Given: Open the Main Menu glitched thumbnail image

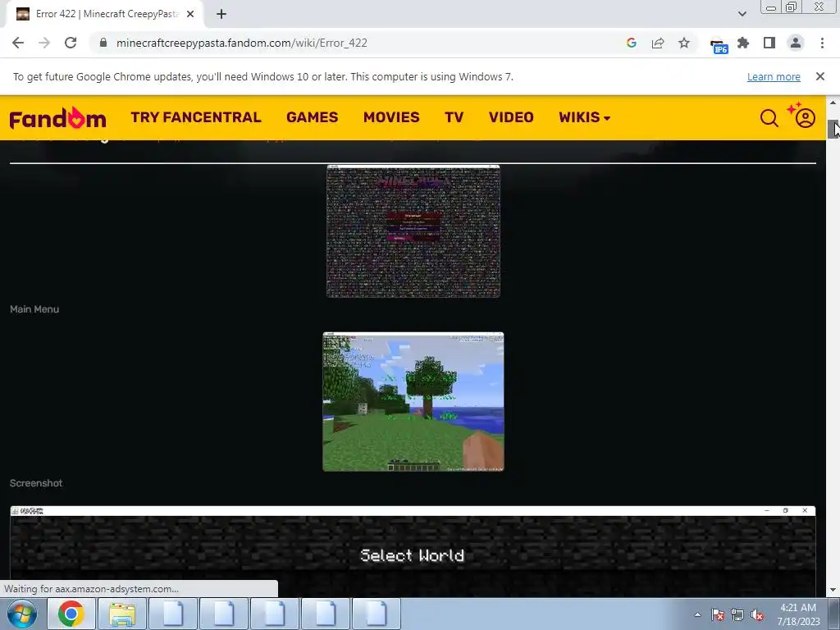Looking at the screenshot, I should pos(413,231).
